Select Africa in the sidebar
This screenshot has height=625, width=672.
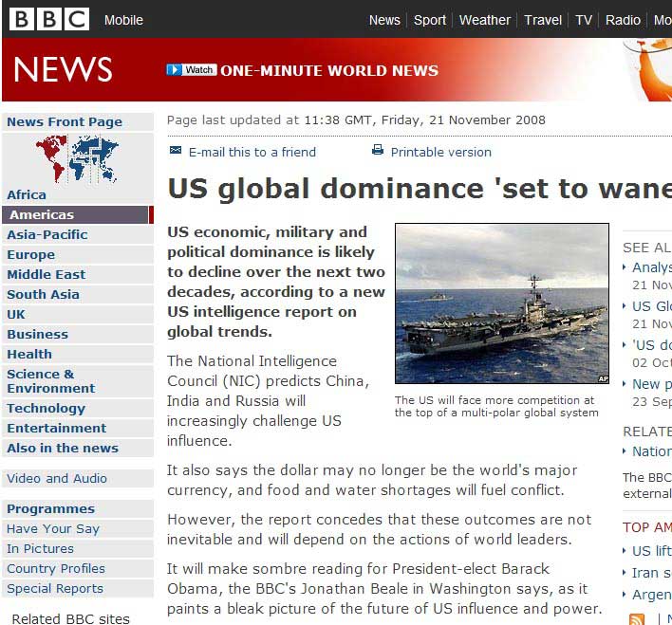point(27,195)
